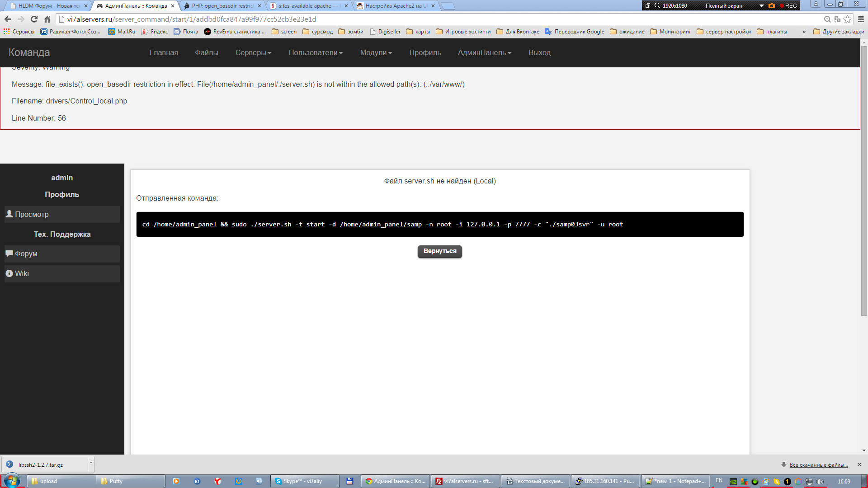Open the АдминПанель dropdown in navbar
868x488 pixels.
click(x=484, y=53)
